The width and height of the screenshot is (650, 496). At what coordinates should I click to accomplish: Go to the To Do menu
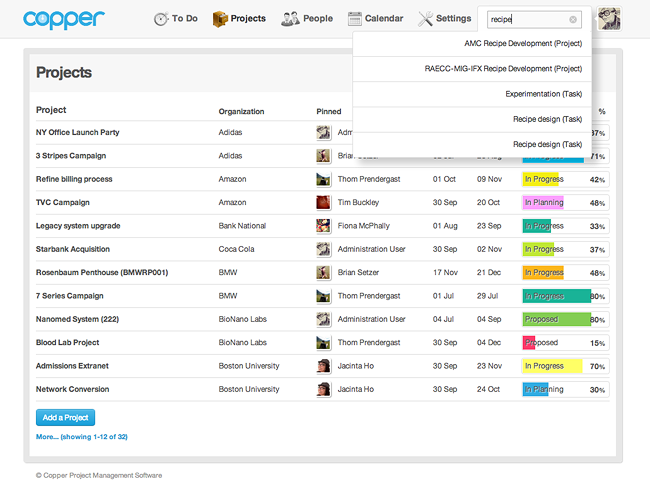click(185, 19)
